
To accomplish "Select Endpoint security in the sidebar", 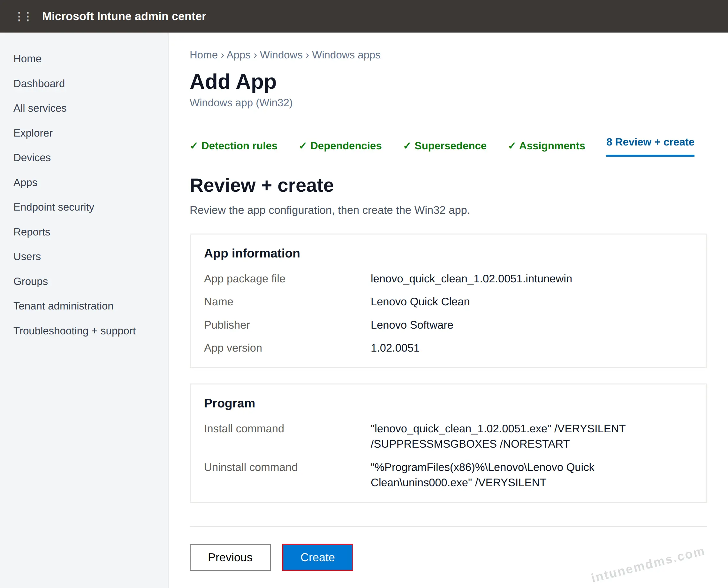I will point(54,207).
